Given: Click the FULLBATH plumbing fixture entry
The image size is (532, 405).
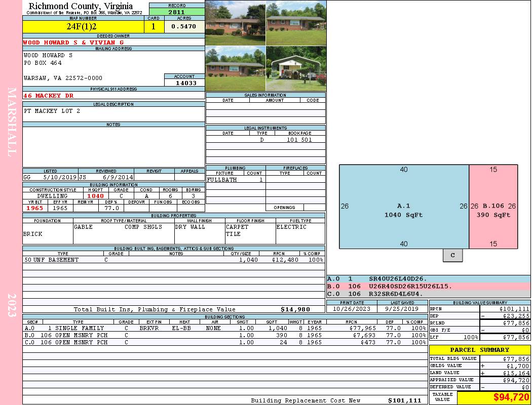Looking at the screenshot, I should pyautogui.click(x=221, y=180).
